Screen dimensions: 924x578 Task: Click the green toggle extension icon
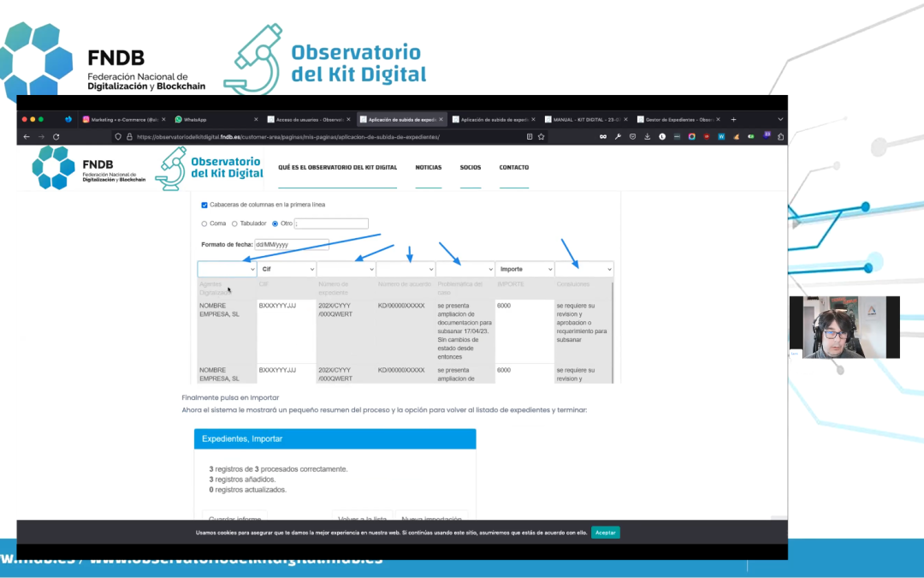751,137
